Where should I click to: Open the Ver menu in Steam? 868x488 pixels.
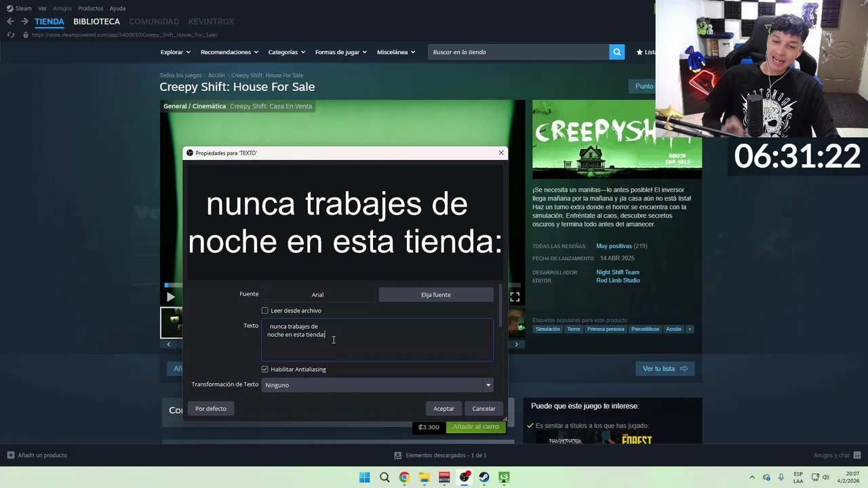pyautogui.click(x=42, y=8)
